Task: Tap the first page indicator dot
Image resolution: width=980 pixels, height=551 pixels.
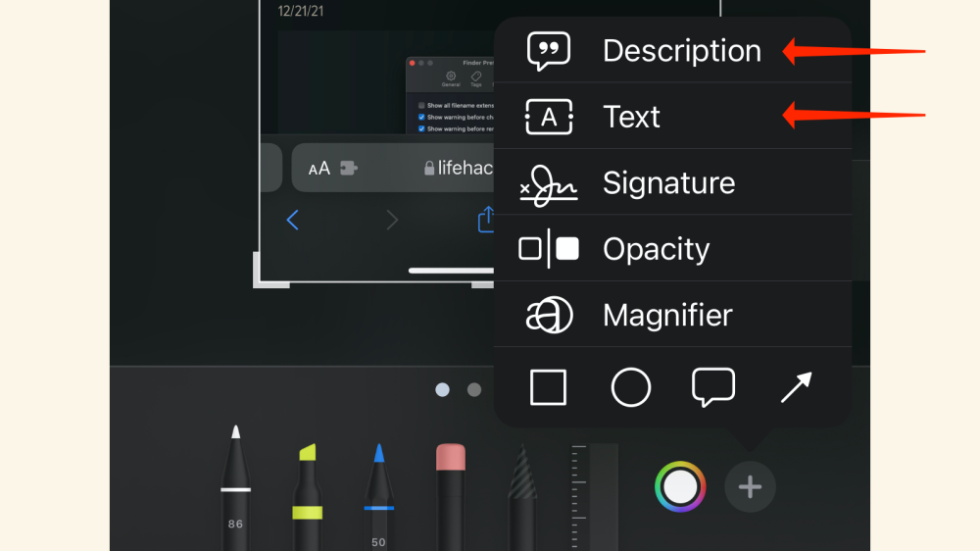Action: pyautogui.click(x=442, y=389)
